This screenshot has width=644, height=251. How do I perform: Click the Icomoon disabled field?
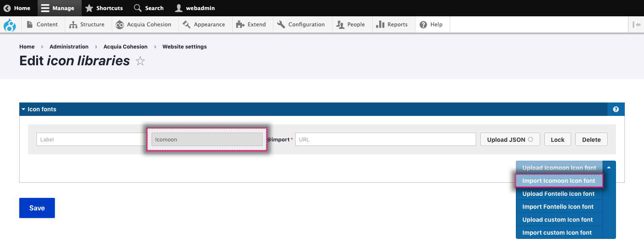click(207, 139)
